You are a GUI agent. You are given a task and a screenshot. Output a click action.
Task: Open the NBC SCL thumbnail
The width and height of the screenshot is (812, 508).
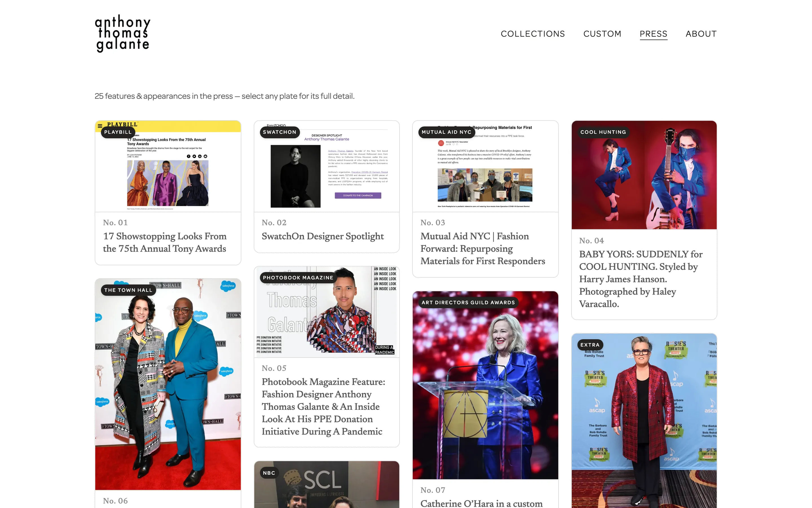(326, 485)
